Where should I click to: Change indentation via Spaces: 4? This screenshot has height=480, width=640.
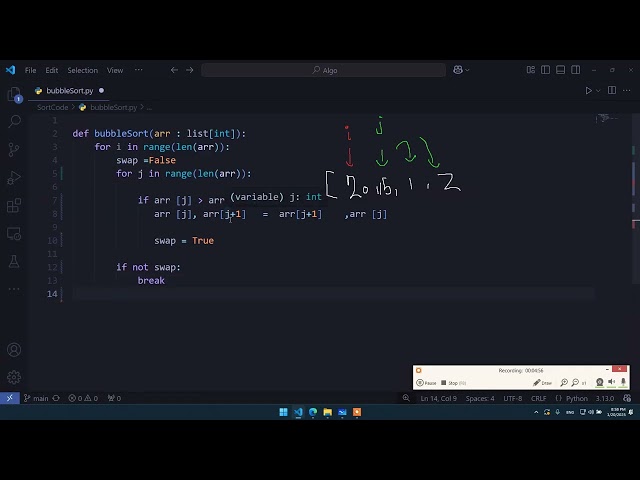(x=480, y=398)
